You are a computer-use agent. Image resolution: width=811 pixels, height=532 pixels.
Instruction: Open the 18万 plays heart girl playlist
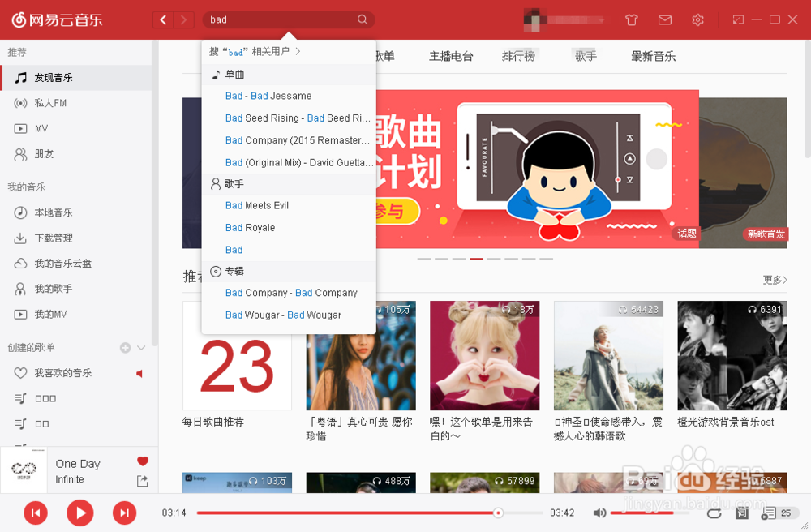485,356
